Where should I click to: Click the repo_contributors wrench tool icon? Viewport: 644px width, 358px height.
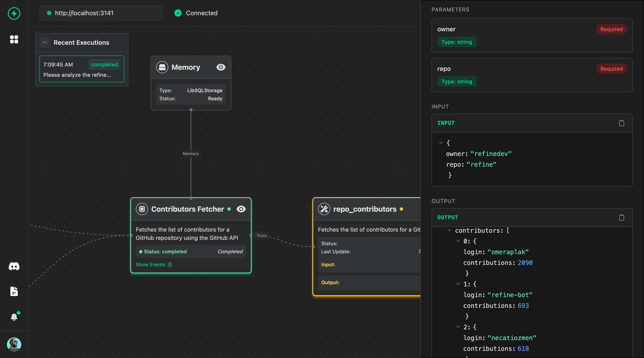tap(324, 209)
